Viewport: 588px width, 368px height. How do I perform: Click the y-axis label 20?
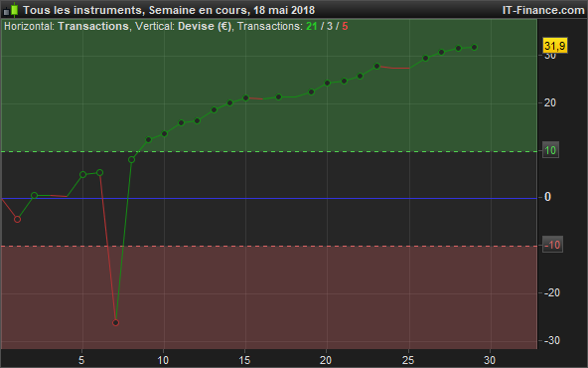click(x=549, y=102)
